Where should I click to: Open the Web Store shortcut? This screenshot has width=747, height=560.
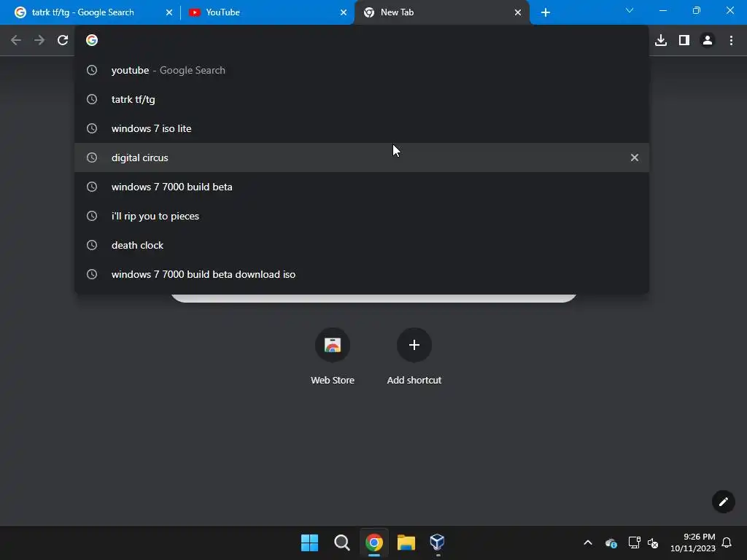[x=333, y=356]
